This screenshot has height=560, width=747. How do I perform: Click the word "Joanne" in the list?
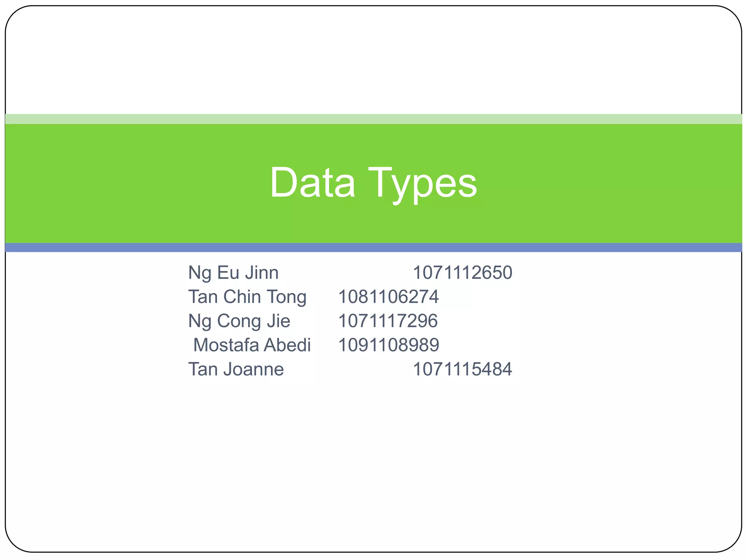(x=253, y=369)
